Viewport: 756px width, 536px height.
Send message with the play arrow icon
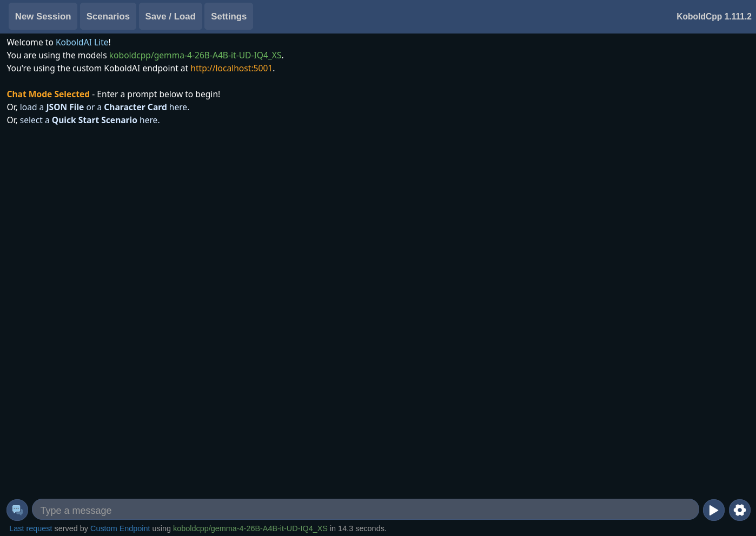(714, 510)
